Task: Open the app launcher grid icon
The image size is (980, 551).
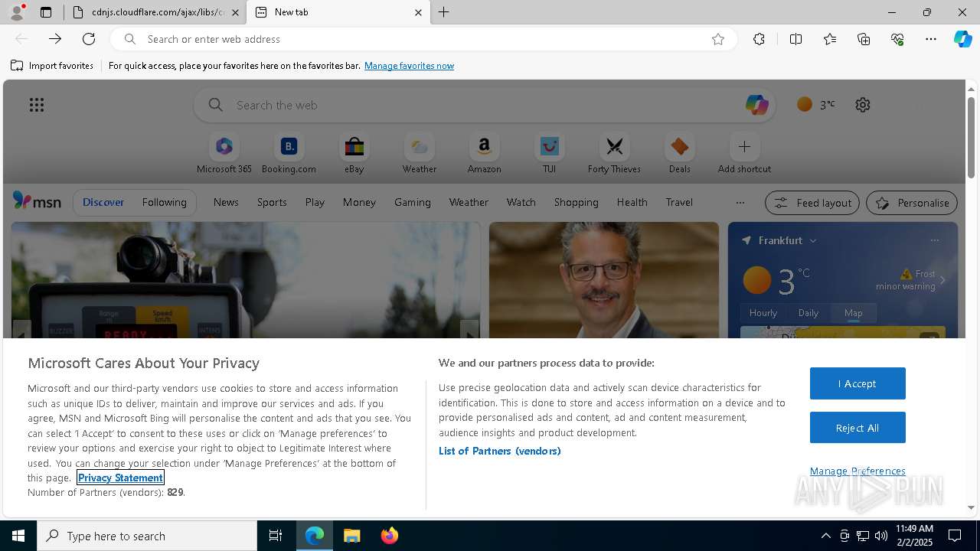Action: coord(37,105)
